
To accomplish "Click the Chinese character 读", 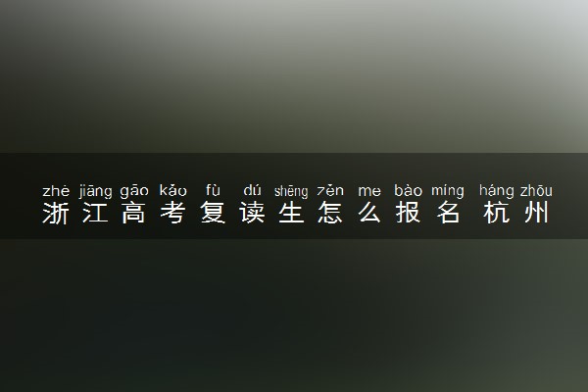I will (252, 213).
